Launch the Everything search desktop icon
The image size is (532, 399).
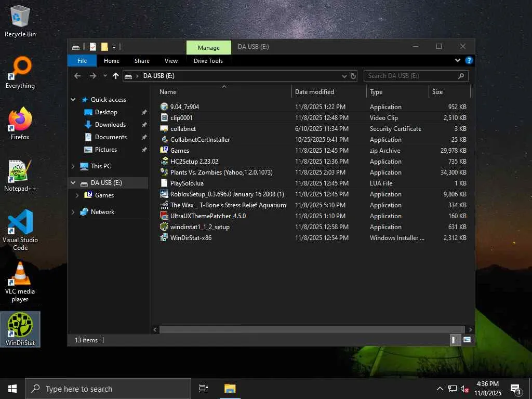tap(20, 73)
